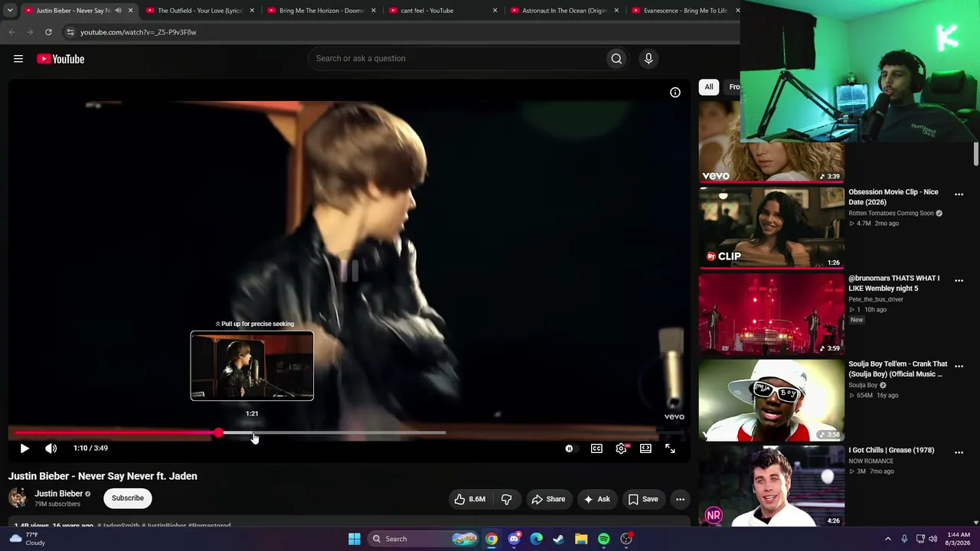Image resolution: width=980 pixels, height=551 pixels.
Task: View site information in the address bar
Action: (70, 32)
